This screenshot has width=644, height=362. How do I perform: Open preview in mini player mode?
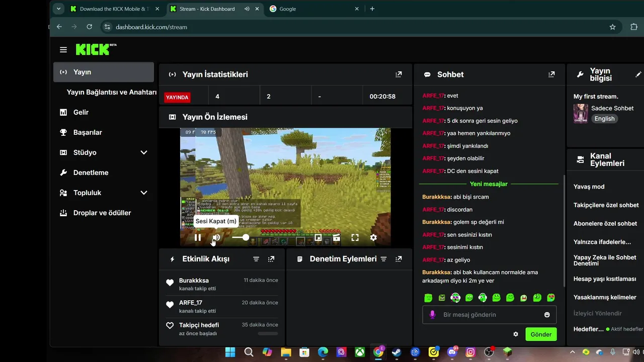pos(318,237)
